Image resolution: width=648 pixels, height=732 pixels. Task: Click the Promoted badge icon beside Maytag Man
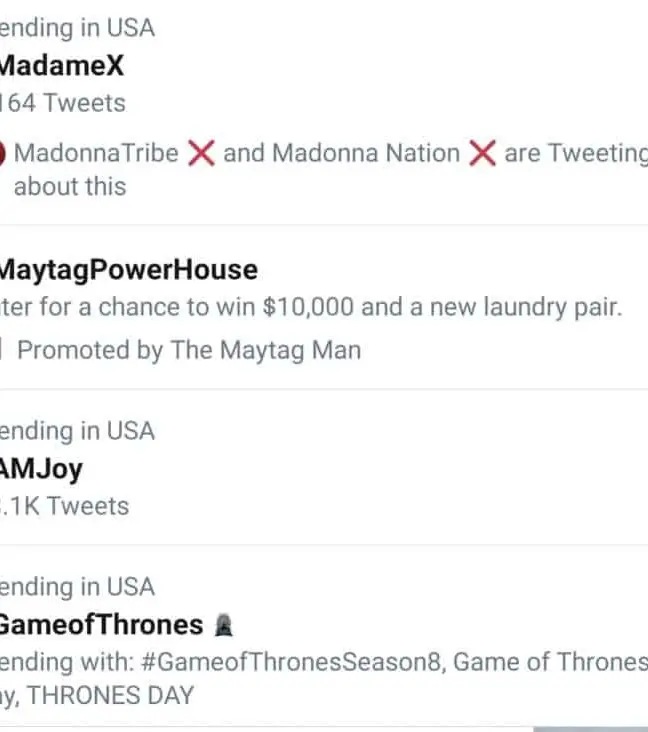(2, 350)
